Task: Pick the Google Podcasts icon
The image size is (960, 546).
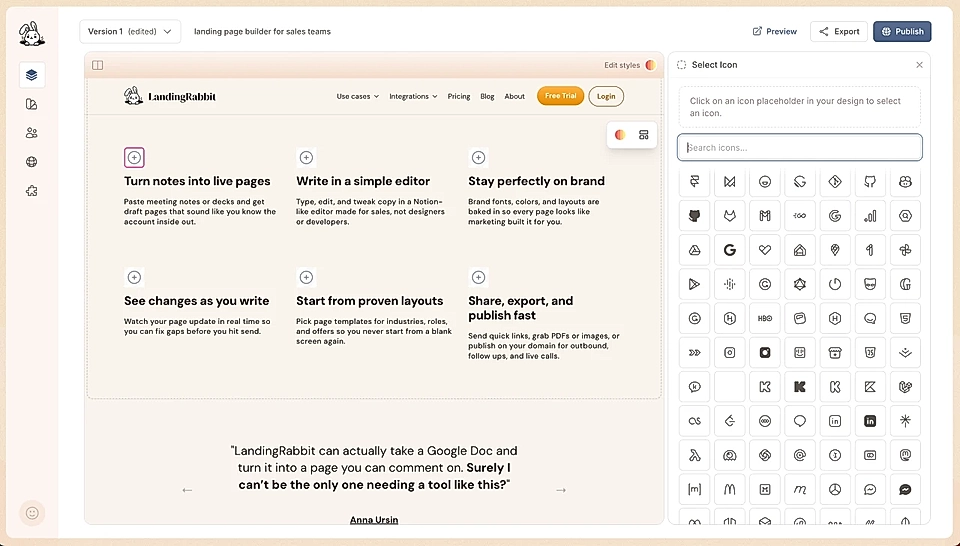Action: point(730,285)
